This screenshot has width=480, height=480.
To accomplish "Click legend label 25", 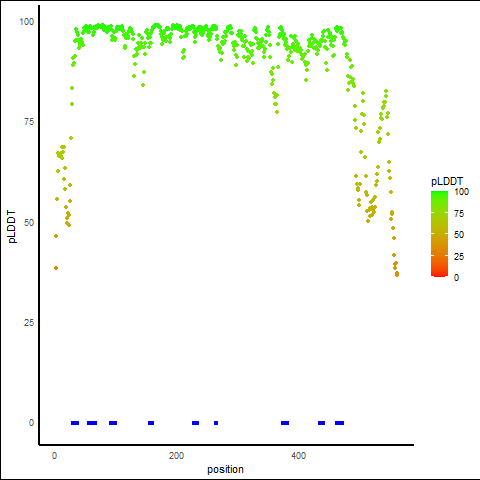I will click(x=459, y=256).
